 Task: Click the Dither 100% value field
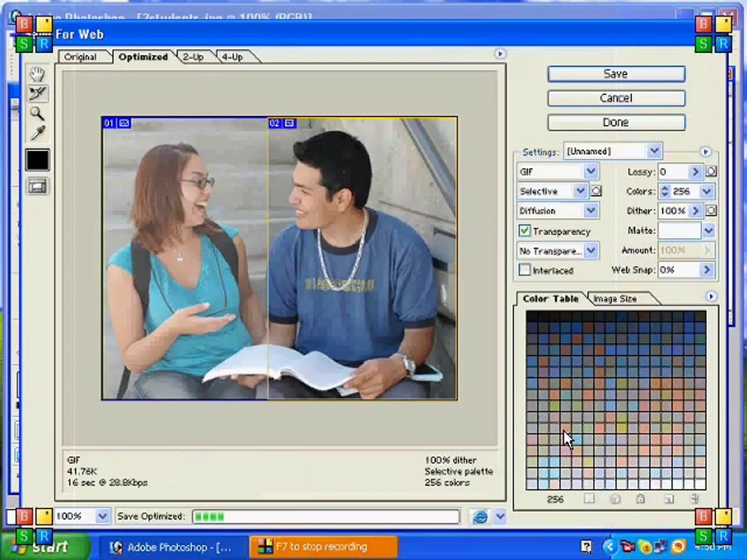pos(673,211)
